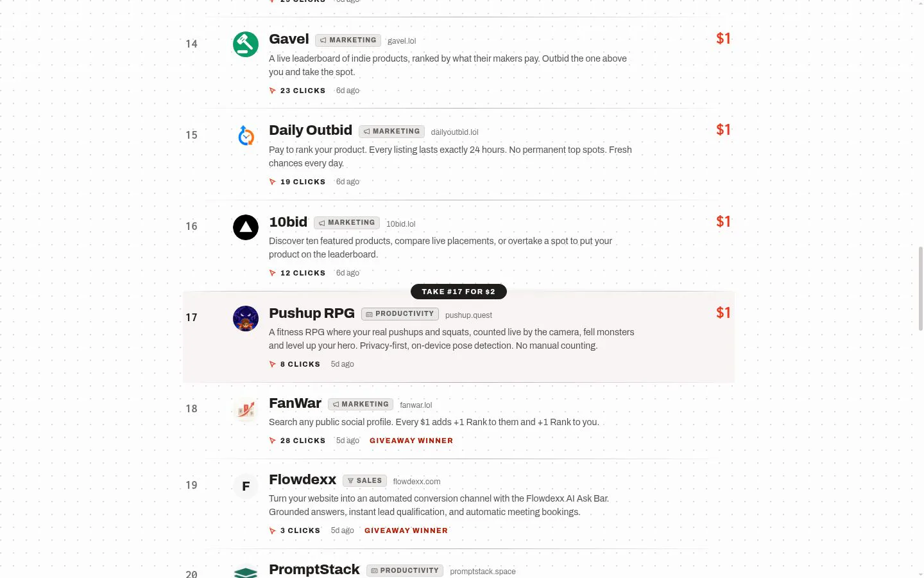The image size is (924, 578).
Task: Open the PromptStack product title
Action: click(314, 570)
